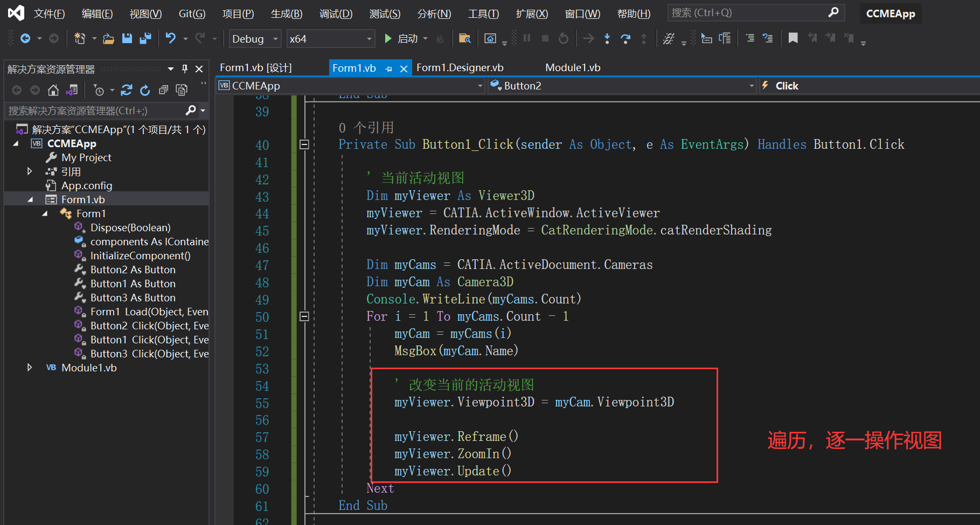Click the New Project toolbar icon
Viewport: 980px width, 525px height.
(x=80, y=38)
